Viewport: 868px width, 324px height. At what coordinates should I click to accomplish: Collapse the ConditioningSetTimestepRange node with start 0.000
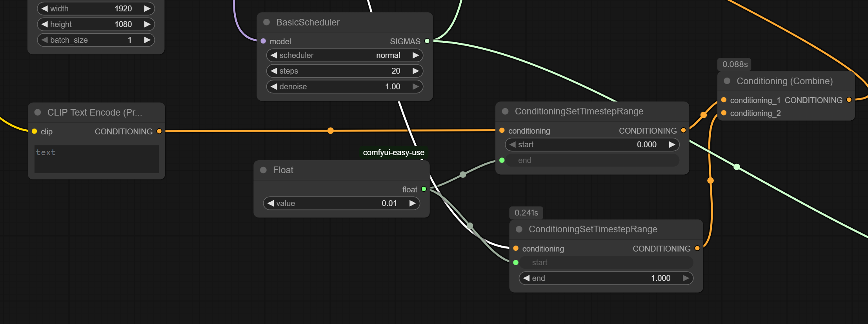[x=506, y=111]
